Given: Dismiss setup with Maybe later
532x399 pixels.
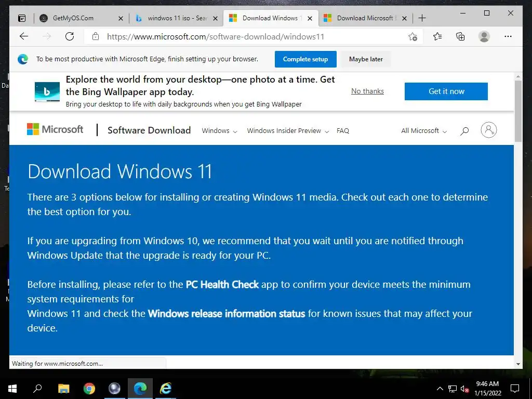Looking at the screenshot, I should 366,59.
